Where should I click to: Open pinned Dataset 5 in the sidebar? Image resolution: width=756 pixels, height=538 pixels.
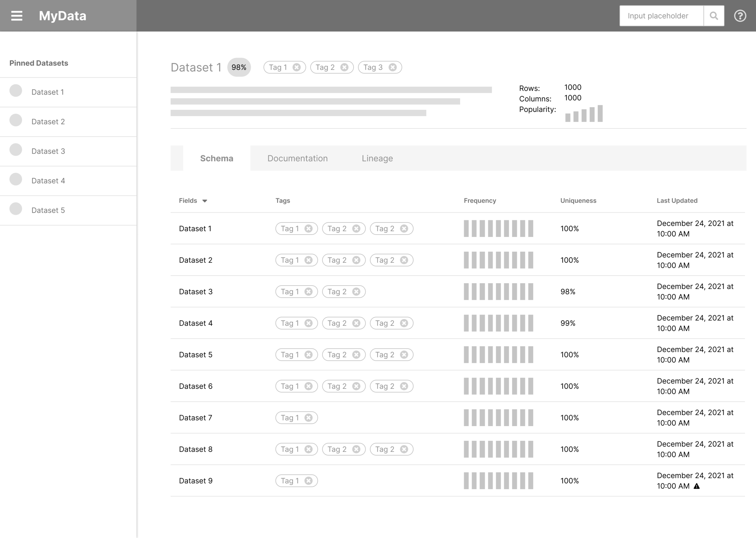pyautogui.click(x=48, y=210)
